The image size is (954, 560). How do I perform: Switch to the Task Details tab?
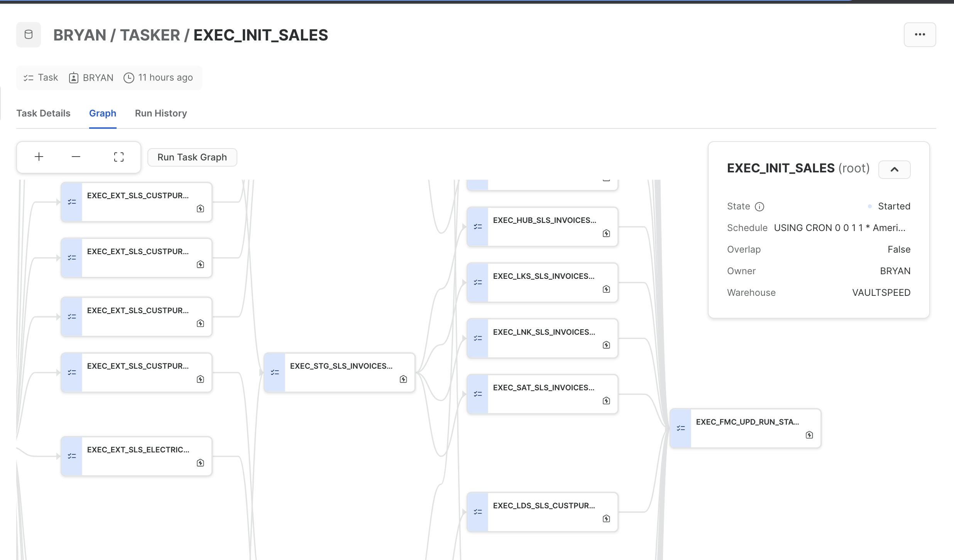(x=43, y=113)
